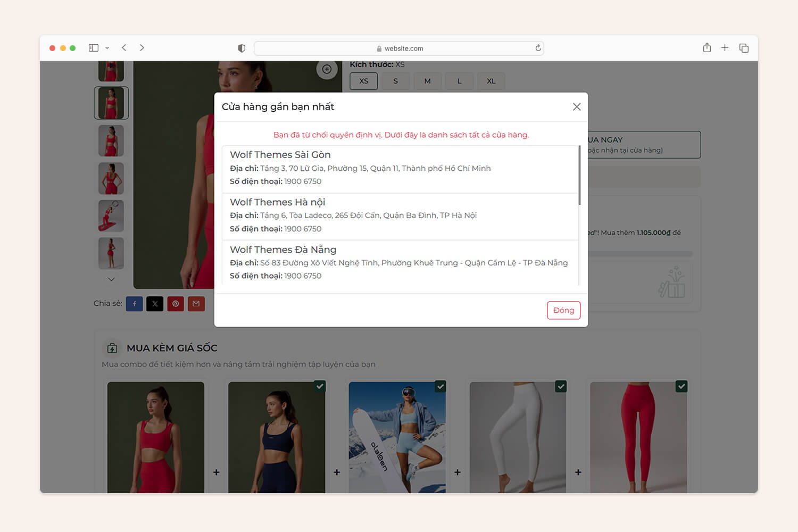Click the privacy shield icon
The width and height of the screenshot is (798, 532).
242,48
